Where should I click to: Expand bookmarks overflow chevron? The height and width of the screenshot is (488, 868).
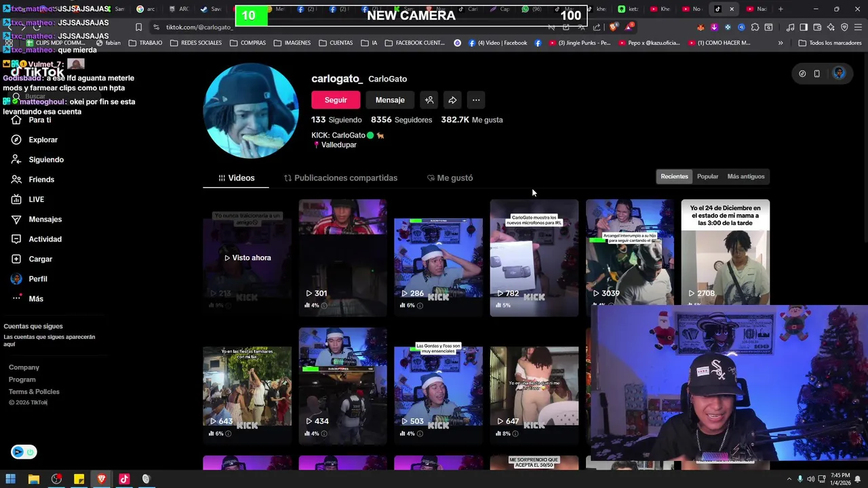[x=780, y=43]
